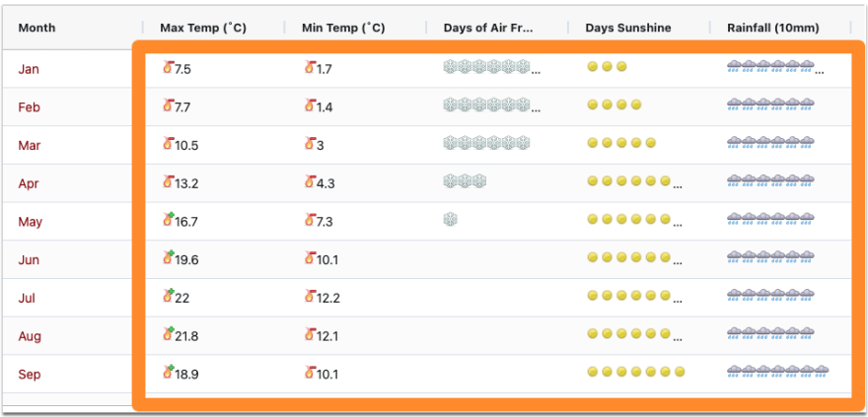The height and width of the screenshot is (417, 868).
Task: Click the Days Sunshine column header
Action: pos(628,28)
